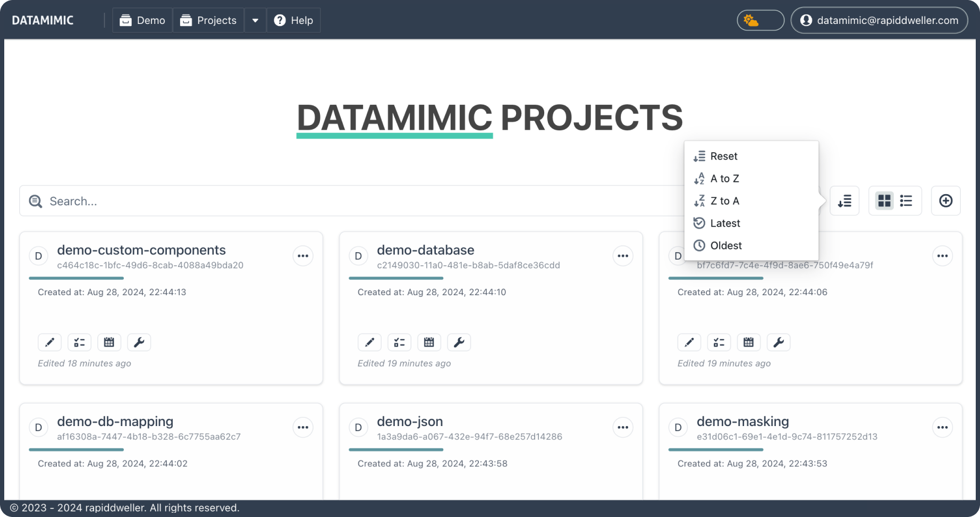This screenshot has width=980, height=517.
Task: Click the task list icon on demo-database
Action: [399, 342]
